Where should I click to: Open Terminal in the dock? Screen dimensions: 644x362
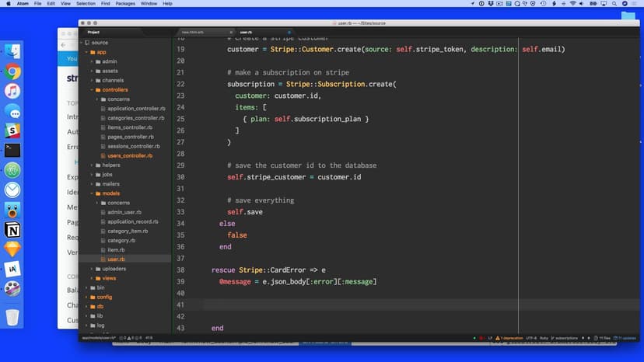coord(12,151)
